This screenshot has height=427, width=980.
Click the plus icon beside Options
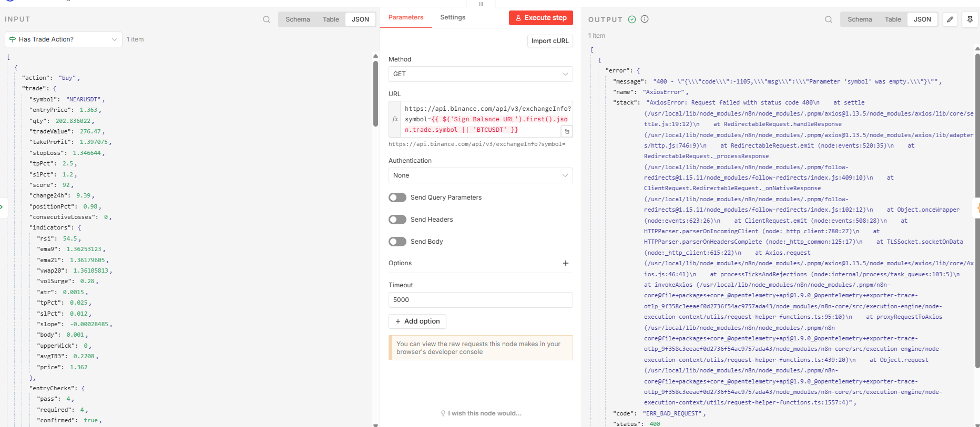click(566, 263)
